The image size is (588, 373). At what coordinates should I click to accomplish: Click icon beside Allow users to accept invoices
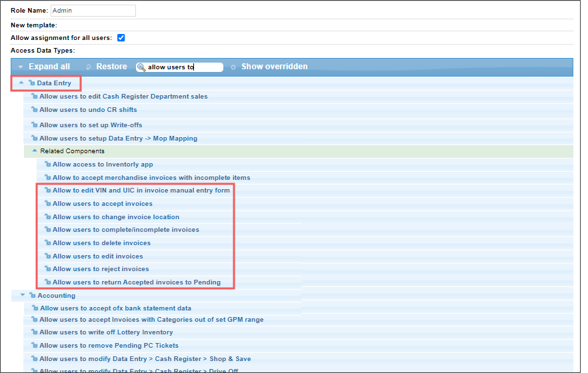tap(47, 203)
